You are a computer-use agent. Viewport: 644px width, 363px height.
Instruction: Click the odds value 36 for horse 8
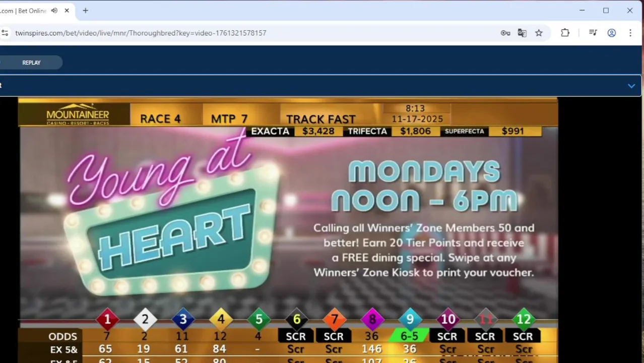[x=371, y=336]
